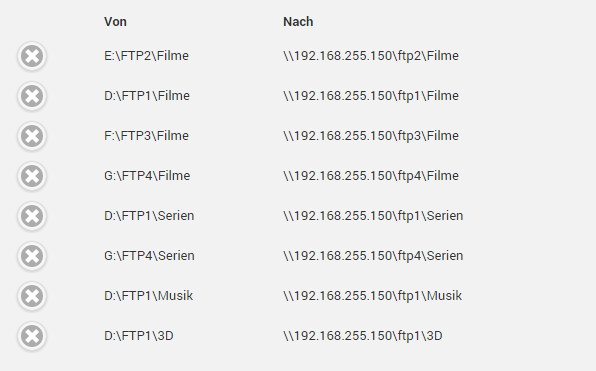Select source path D:\FTP1\Serien
The image size is (596, 371).
[149, 216]
